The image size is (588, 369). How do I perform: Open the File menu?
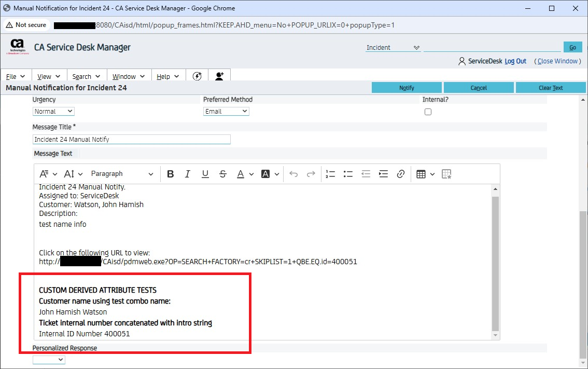tap(16, 77)
